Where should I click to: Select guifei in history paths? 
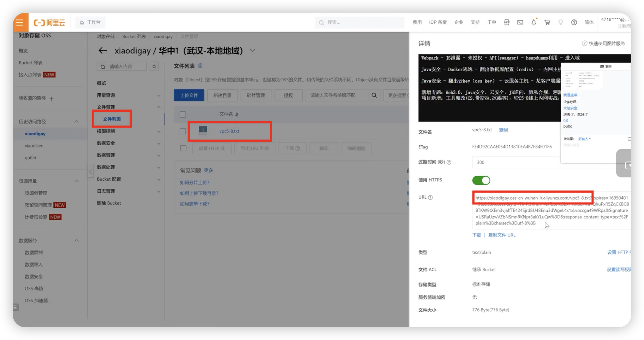30,158
